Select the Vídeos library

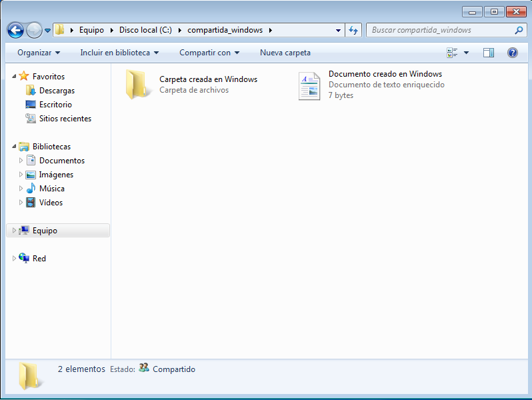coord(51,203)
